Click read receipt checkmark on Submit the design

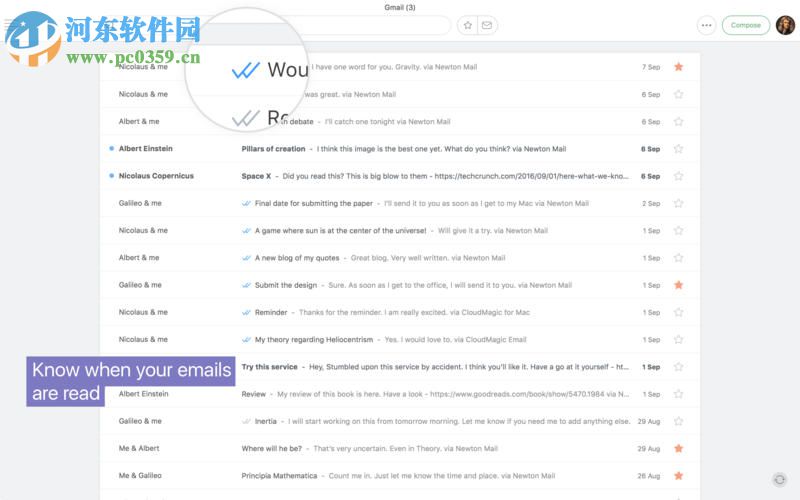pos(246,285)
